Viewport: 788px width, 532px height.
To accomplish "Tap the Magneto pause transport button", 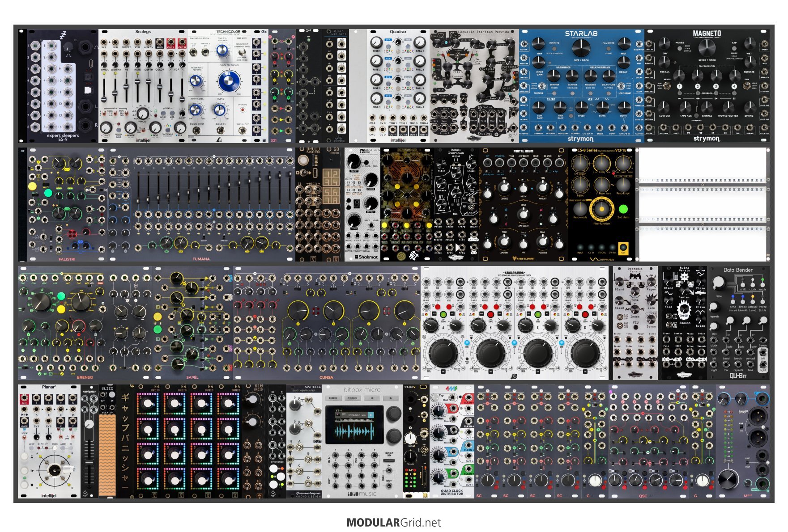I will pos(734,93).
